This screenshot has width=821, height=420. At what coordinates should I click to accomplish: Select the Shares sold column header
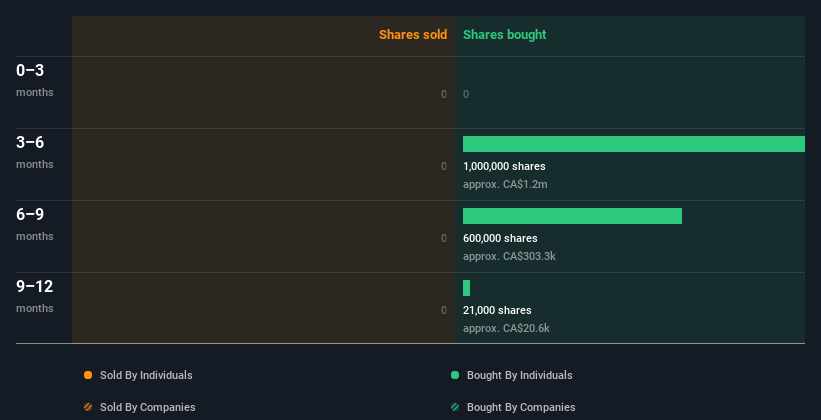point(413,35)
